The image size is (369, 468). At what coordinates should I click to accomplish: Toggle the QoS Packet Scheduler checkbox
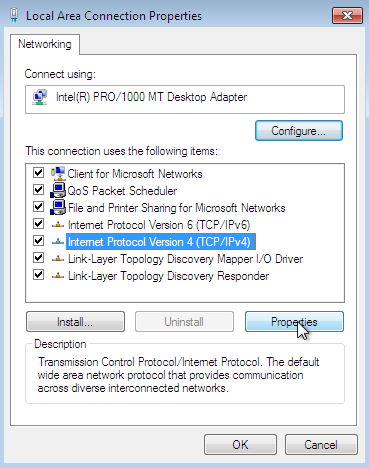tap(38, 190)
